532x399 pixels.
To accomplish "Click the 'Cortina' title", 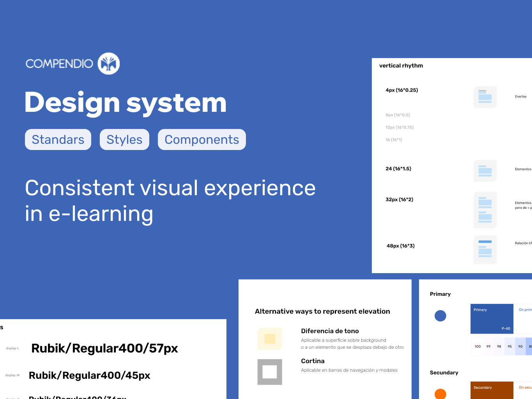I will [x=313, y=361].
